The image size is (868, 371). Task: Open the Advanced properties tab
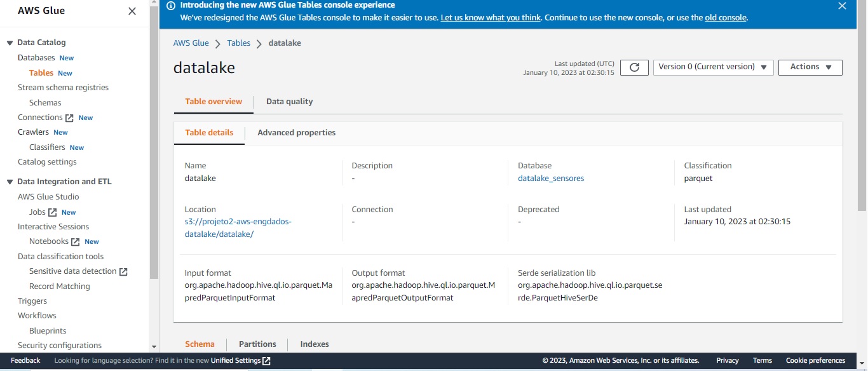coord(296,133)
